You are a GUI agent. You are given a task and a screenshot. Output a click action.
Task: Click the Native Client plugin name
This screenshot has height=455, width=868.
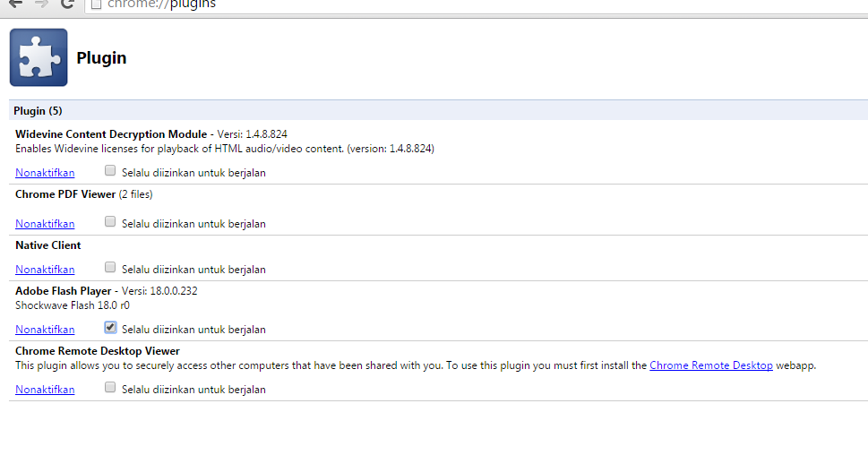pyautogui.click(x=48, y=245)
